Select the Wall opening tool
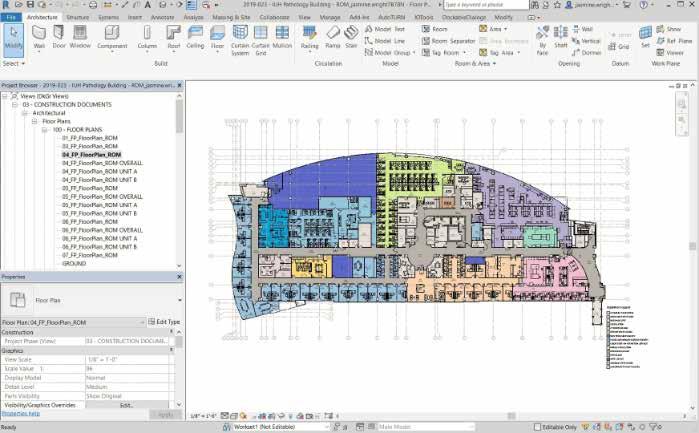The image size is (699, 433). (x=582, y=29)
